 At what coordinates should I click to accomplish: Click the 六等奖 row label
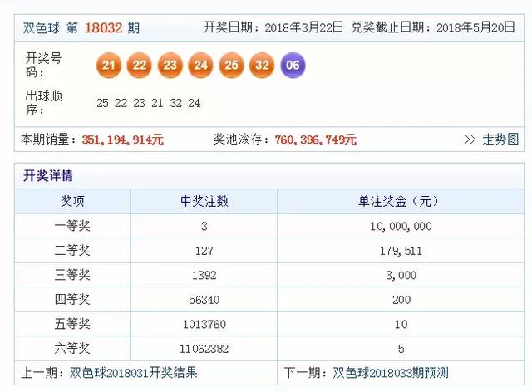pyautogui.click(x=72, y=349)
